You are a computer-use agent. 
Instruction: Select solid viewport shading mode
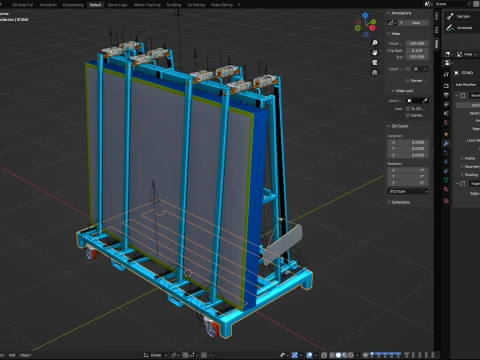(x=338, y=355)
